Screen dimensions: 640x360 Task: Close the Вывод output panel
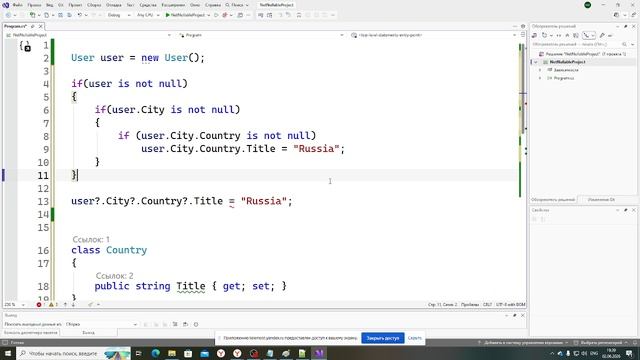pos(522,316)
